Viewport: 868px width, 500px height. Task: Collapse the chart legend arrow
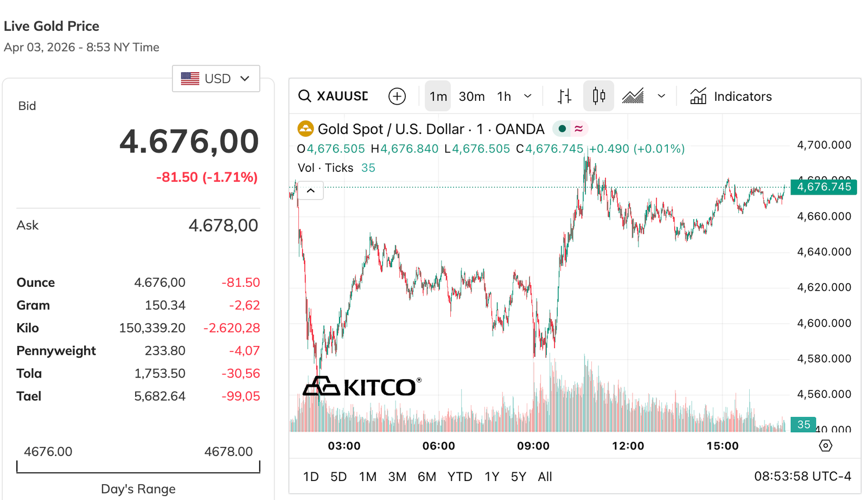tap(311, 190)
